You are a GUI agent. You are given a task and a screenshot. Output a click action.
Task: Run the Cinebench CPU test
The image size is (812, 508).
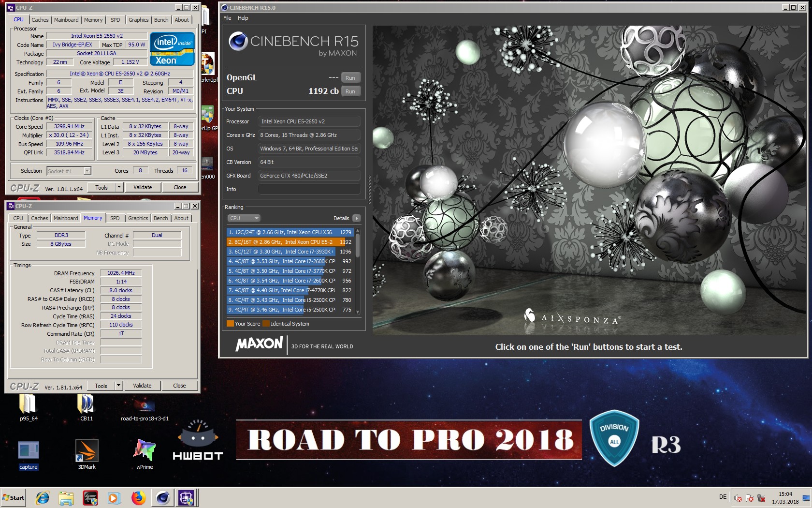[350, 91]
